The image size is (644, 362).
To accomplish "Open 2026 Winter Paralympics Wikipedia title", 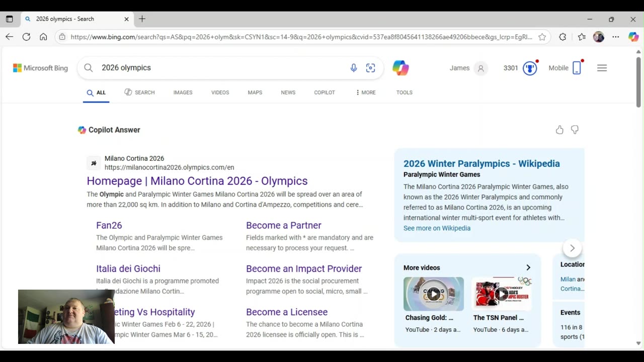I will (481, 163).
